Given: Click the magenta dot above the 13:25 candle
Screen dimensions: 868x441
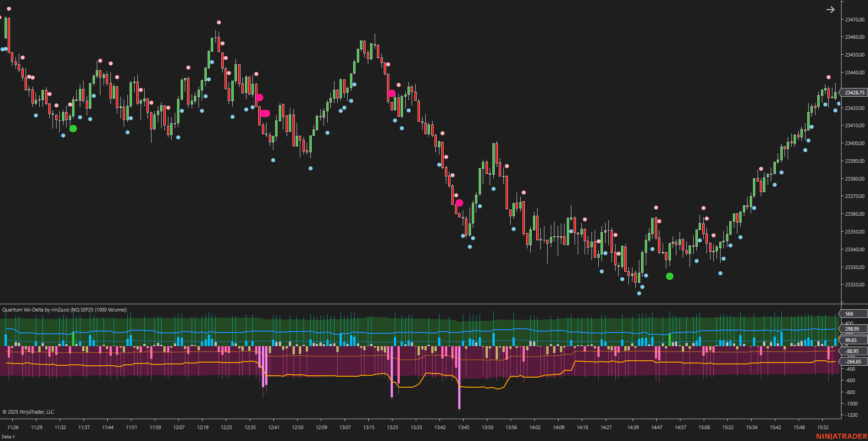Looking at the screenshot, I should 391,93.
